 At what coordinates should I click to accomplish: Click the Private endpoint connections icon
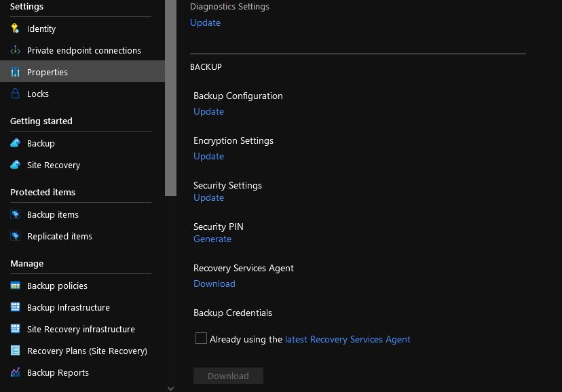tap(15, 50)
